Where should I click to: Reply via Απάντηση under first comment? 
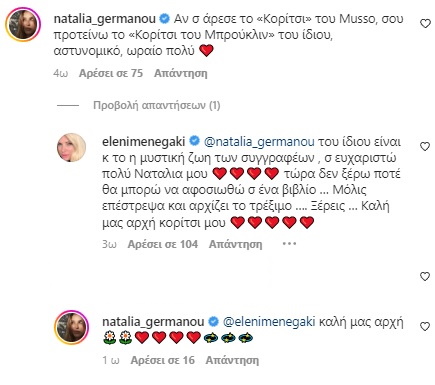(x=181, y=73)
